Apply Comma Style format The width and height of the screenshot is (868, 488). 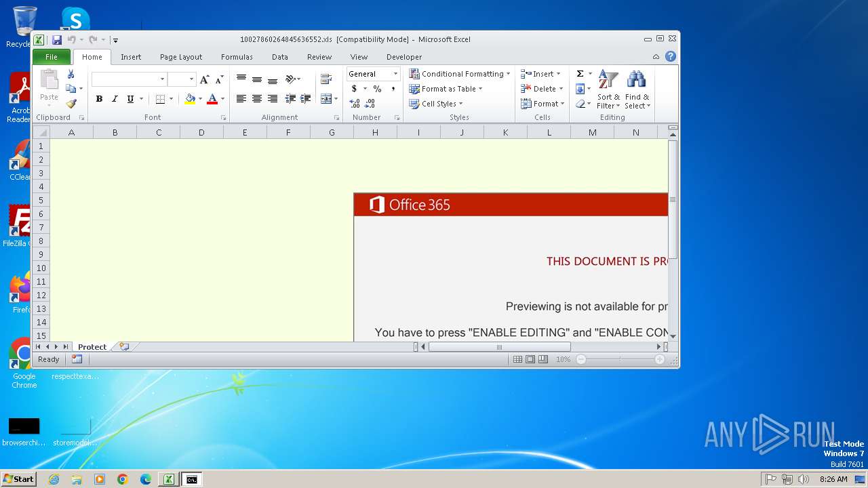pyautogui.click(x=393, y=89)
